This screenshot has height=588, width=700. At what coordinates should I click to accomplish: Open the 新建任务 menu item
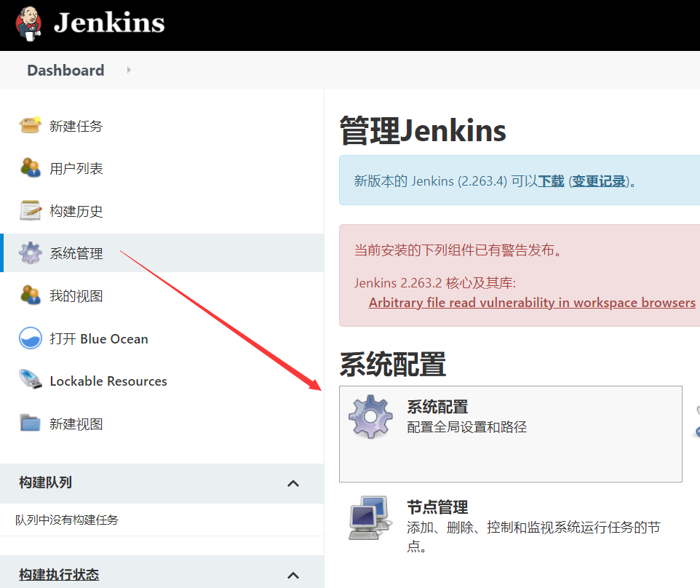tap(76, 127)
